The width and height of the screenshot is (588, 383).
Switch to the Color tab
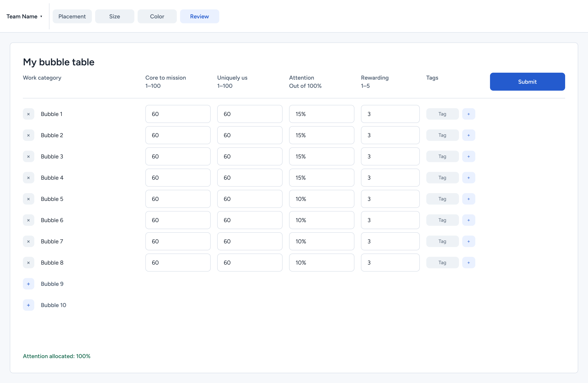(157, 16)
